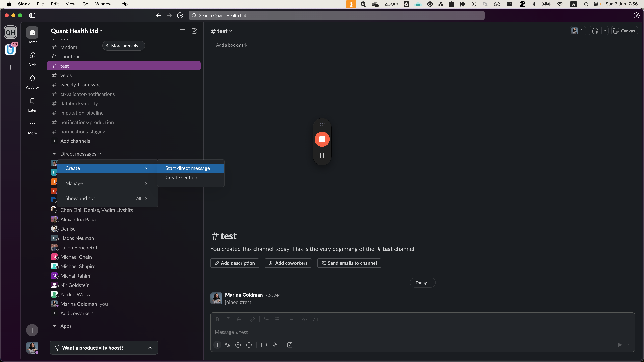Click Add description button
This screenshot has height=362, width=644.
tap(235, 263)
